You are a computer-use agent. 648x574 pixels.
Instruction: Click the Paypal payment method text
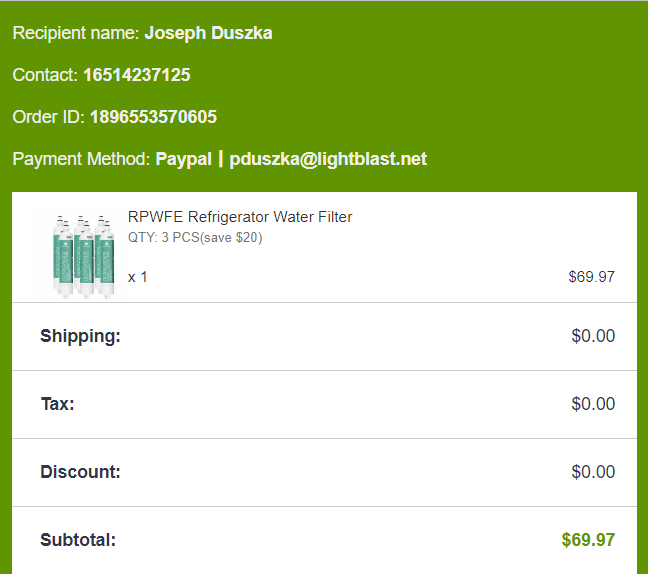(183, 159)
